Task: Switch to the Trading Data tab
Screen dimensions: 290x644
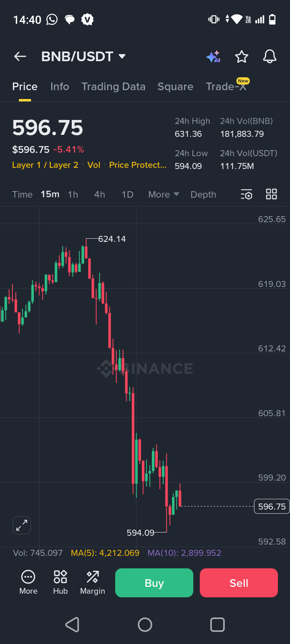Action: 113,87
